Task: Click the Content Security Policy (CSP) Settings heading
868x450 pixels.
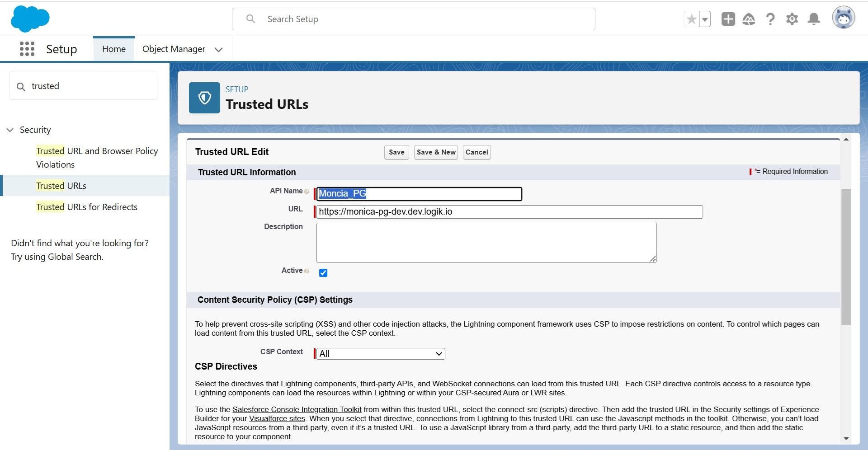Action: pos(275,300)
